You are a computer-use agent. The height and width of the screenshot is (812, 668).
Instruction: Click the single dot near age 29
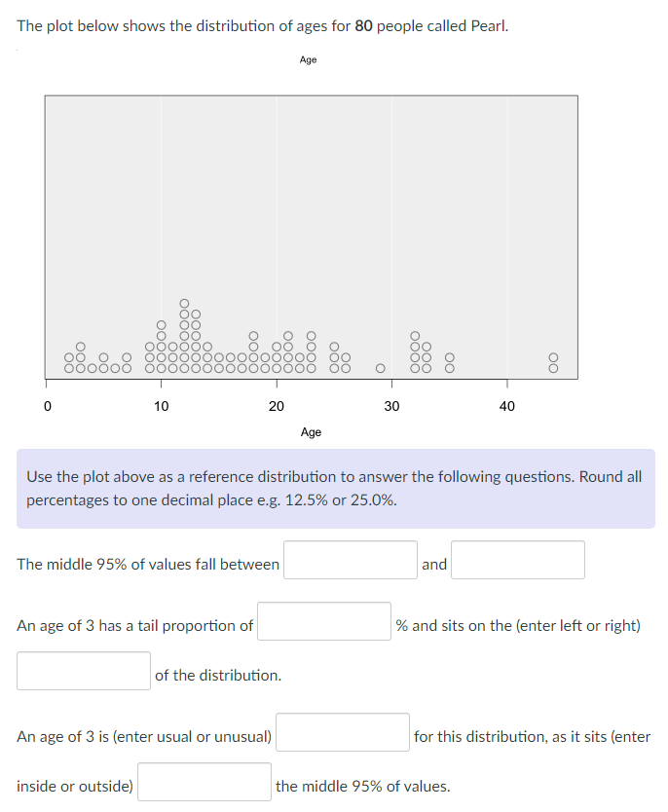(380, 367)
